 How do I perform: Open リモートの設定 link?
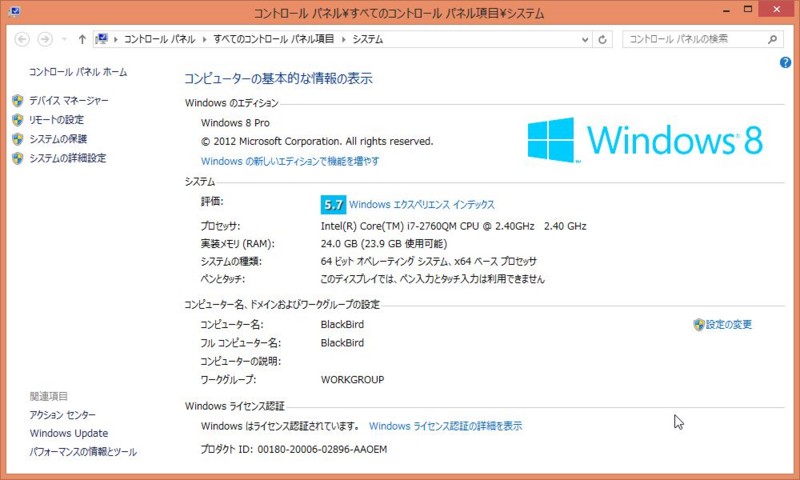coord(56,120)
